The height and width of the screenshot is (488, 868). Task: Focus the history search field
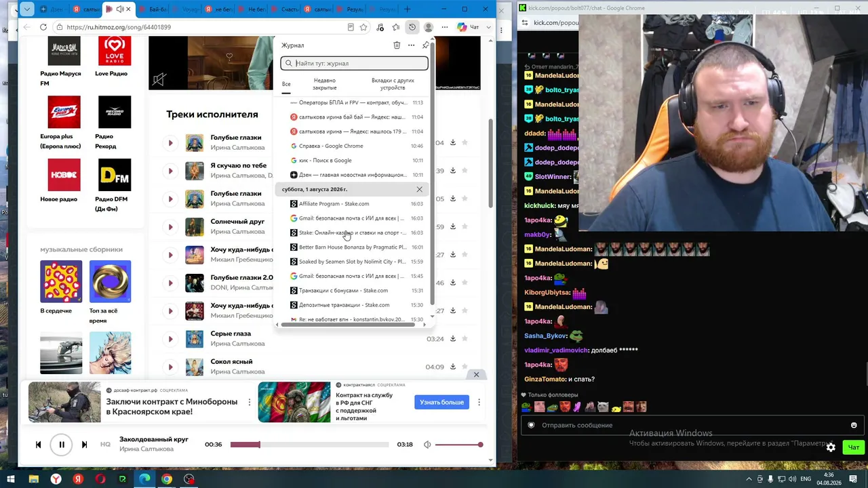355,63
